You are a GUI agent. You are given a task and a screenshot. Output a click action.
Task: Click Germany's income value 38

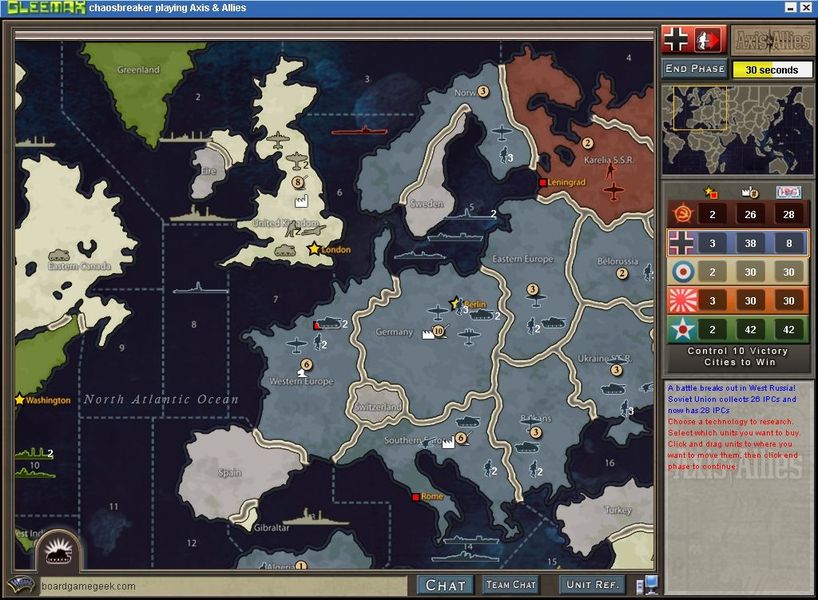coord(750,243)
